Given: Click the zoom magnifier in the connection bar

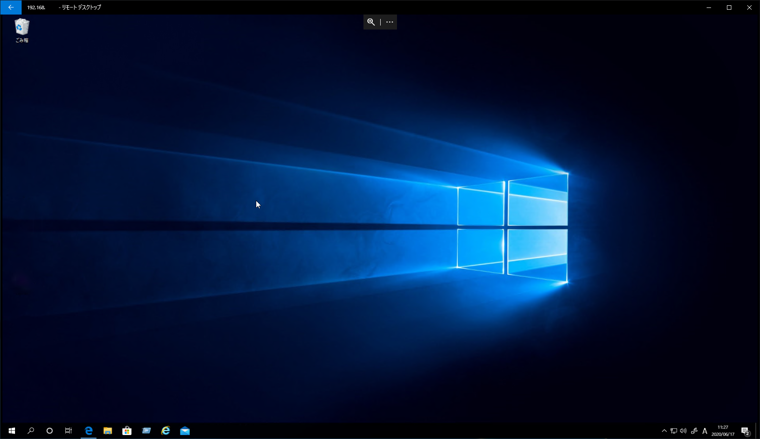Looking at the screenshot, I should (371, 22).
